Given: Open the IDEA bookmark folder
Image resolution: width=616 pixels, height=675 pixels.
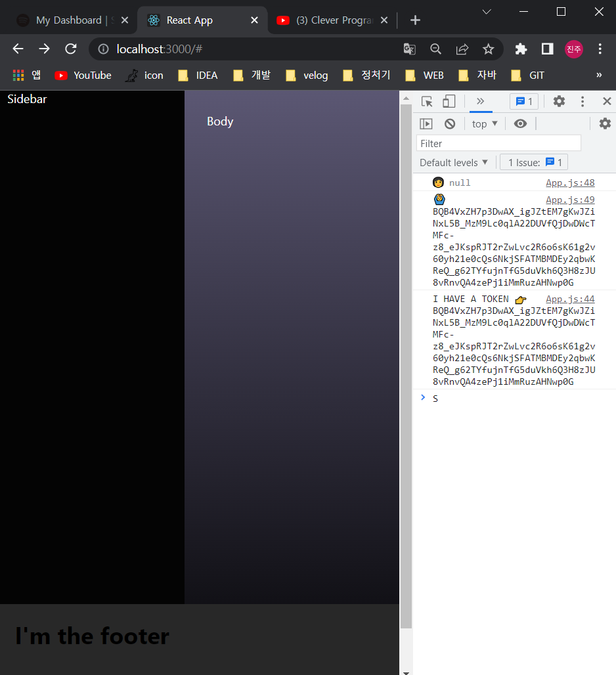Looking at the screenshot, I should click(x=198, y=76).
